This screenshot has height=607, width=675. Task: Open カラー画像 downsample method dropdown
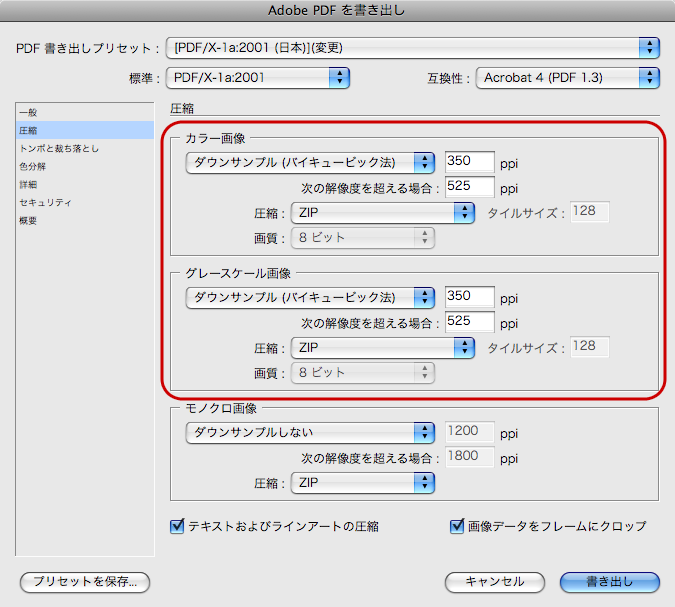pyautogui.click(x=310, y=162)
